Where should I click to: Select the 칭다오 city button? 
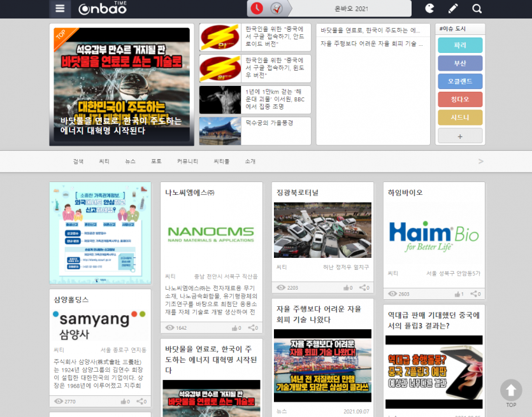tap(460, 99)
